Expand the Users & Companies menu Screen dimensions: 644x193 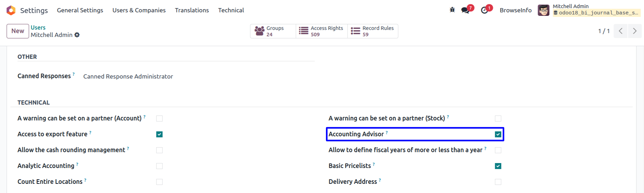[x=139, y=10]
